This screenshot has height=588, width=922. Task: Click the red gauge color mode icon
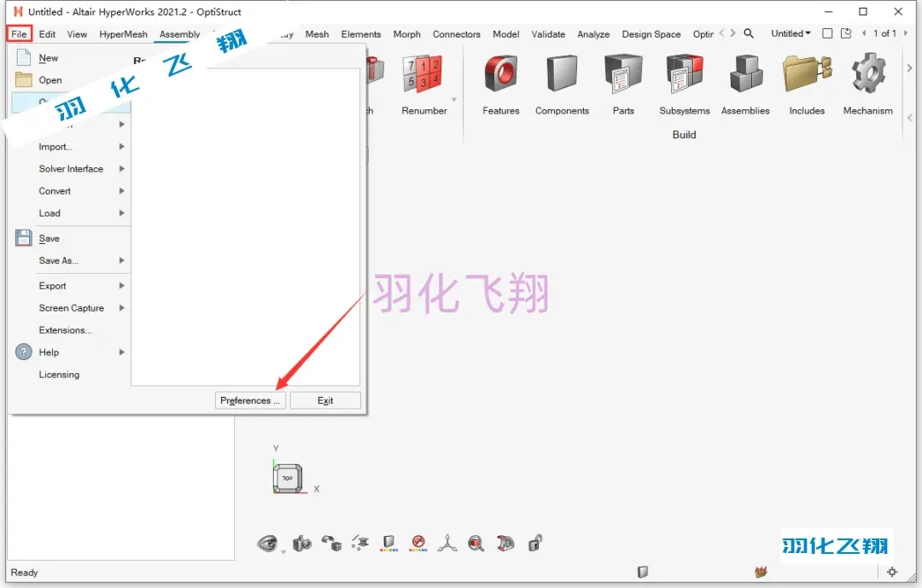click(418, 544)
